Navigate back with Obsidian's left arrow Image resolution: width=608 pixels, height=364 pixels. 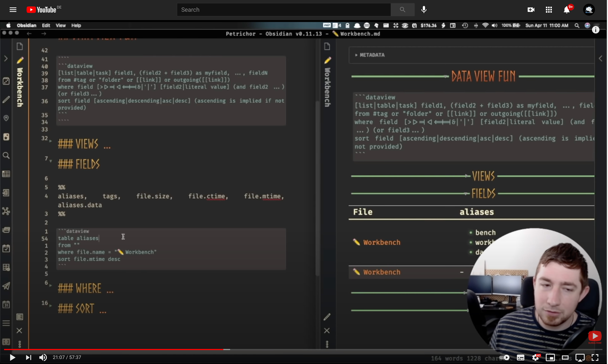(x=29, y=34)
